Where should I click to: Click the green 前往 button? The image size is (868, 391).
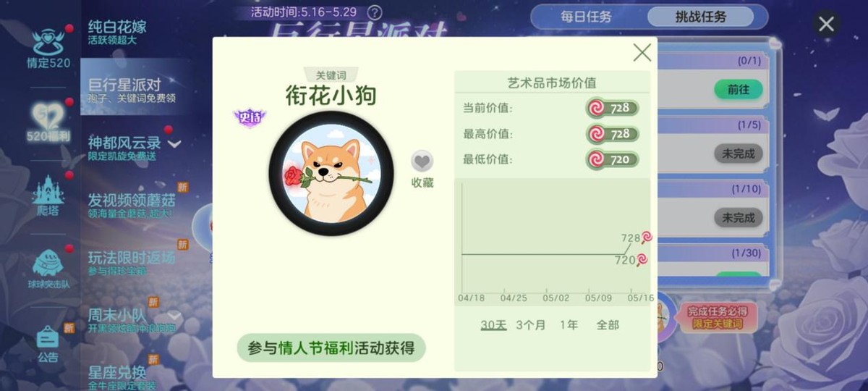pos(739,89)
